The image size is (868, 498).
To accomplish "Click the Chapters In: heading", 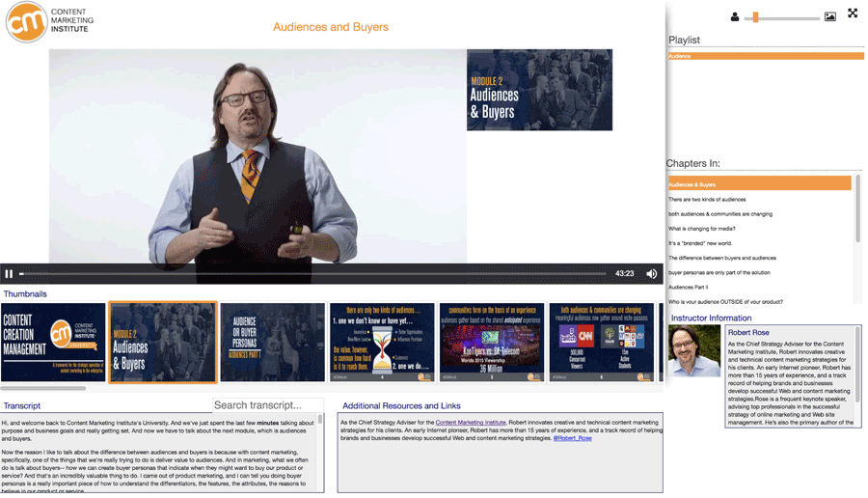I will point(693,163).
